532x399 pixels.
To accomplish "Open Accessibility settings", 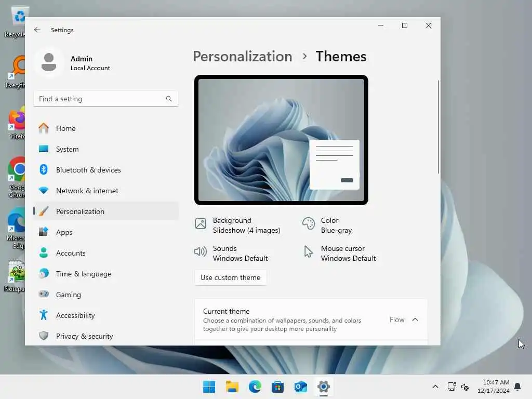I will coord(106,315).
